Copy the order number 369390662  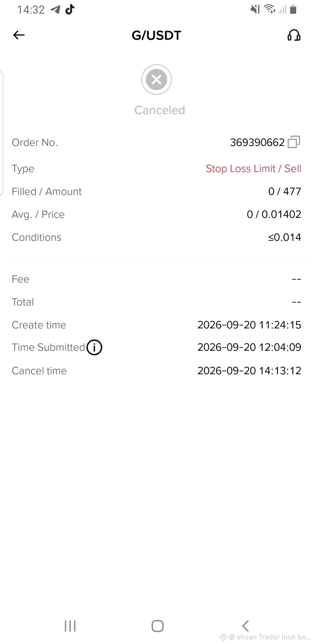click(x=294, y=142)
